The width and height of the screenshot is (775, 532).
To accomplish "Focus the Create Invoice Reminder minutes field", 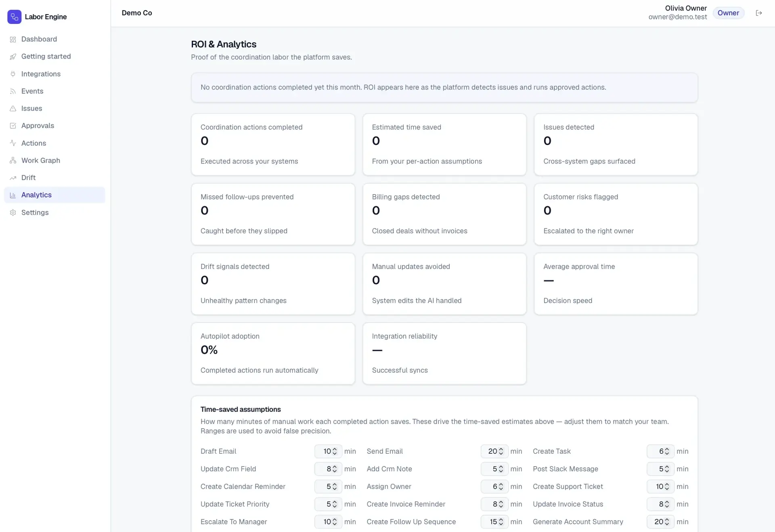I will [494, 504].
